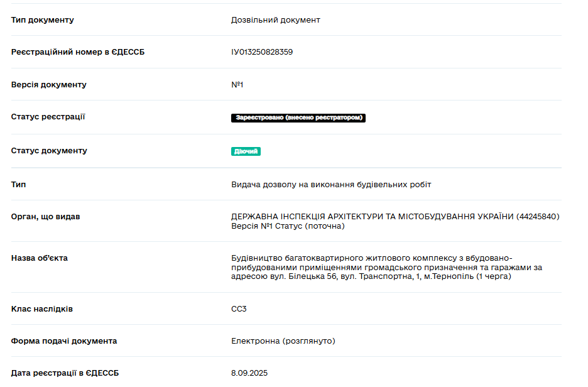Click the 'Назва об'єкта' field label
588x387 pixels.
point(39,258)
